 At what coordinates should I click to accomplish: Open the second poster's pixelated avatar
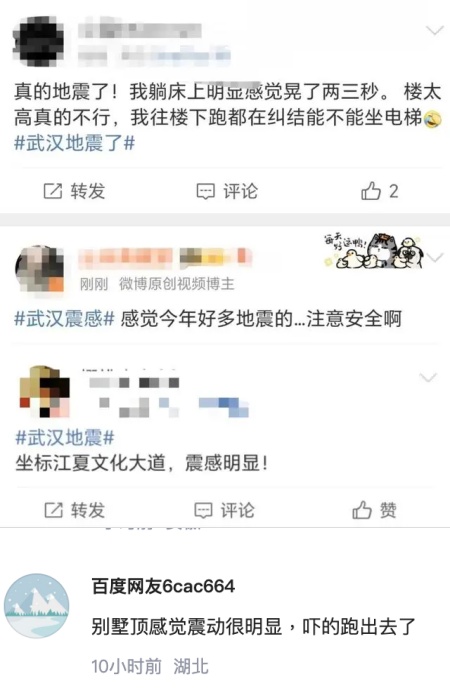(x=40, y=268)
